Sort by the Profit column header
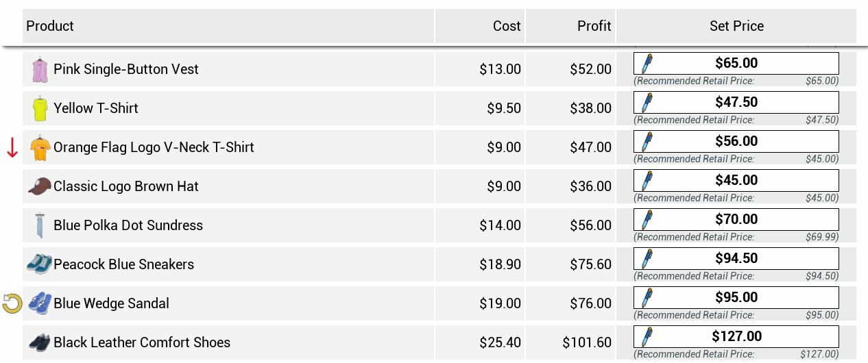 (570, 26)
